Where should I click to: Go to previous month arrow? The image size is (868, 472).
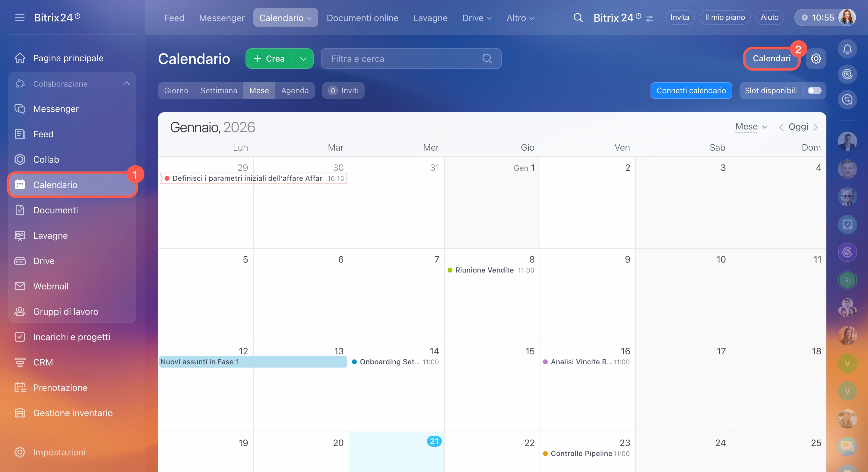(781, 127)
